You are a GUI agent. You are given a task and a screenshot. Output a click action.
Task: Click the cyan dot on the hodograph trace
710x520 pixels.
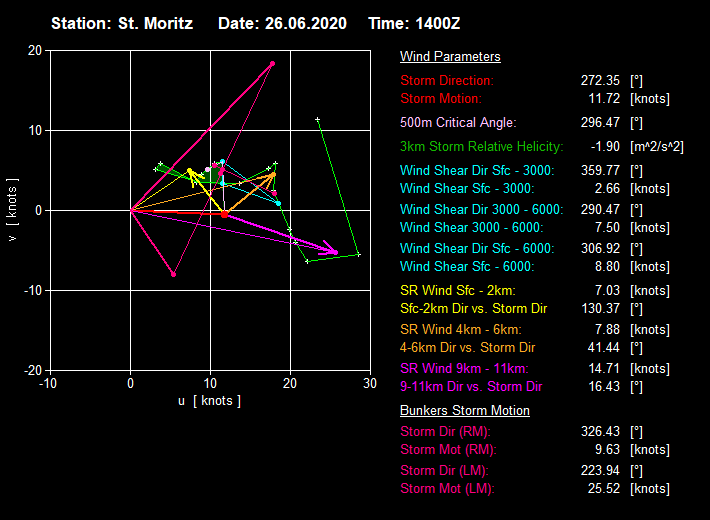click(278, 204)
